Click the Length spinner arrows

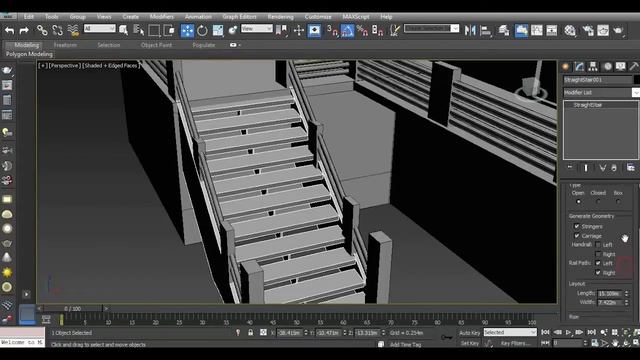(x=627, y=293)
